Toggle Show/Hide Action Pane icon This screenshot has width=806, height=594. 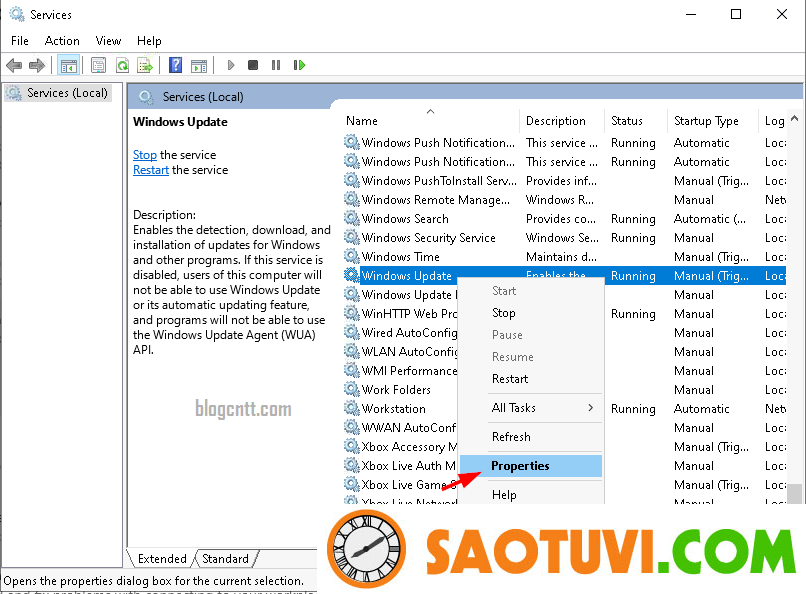[x=199, y=65]
